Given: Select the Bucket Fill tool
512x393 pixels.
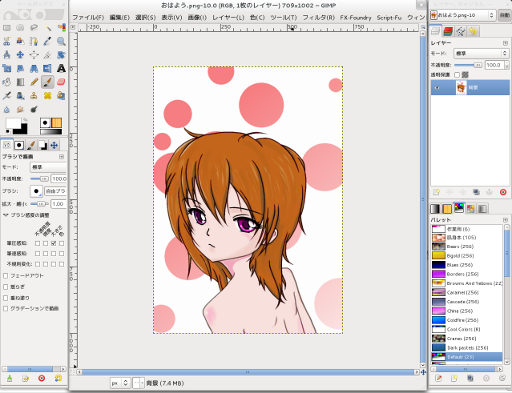Looking at the screenshot, I should (x=7, y=82).
